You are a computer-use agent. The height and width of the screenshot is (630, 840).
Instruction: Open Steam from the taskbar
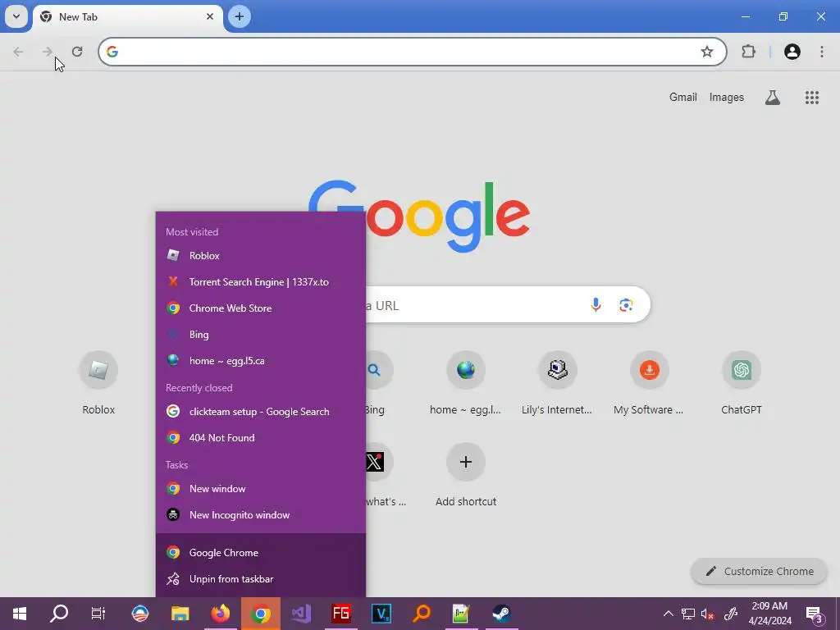tap(501, 614)
